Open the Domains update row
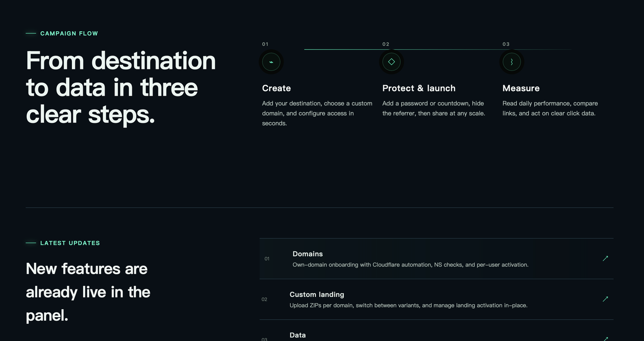The width and height of the screenshot is (644, 341). pos(436,259)
